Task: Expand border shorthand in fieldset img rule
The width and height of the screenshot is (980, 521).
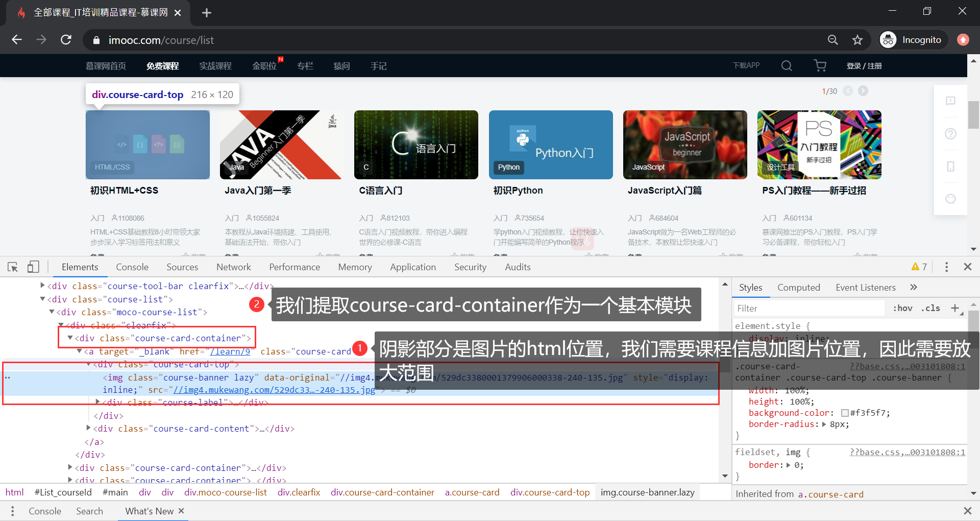Action: 788,465
